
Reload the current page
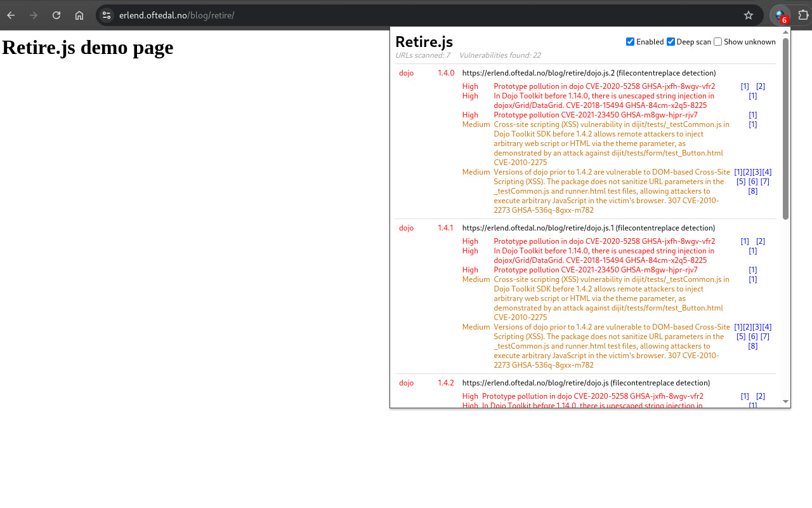click(x=56, y=15)
